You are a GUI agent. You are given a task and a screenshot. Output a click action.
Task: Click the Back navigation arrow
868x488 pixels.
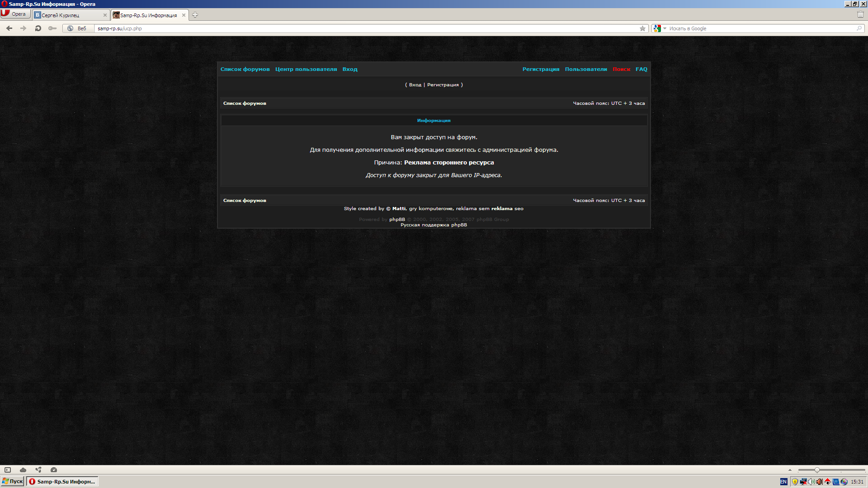click(x=9, y=28)
